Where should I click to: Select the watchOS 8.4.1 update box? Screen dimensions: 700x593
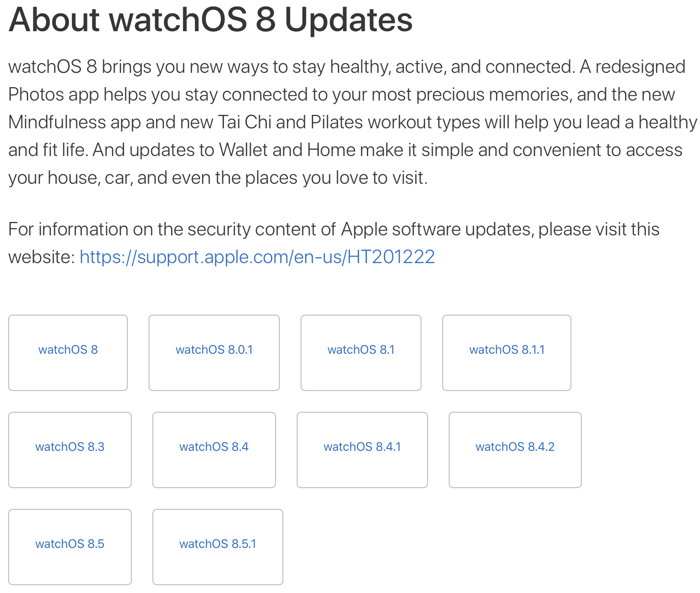tap(362, 447)
